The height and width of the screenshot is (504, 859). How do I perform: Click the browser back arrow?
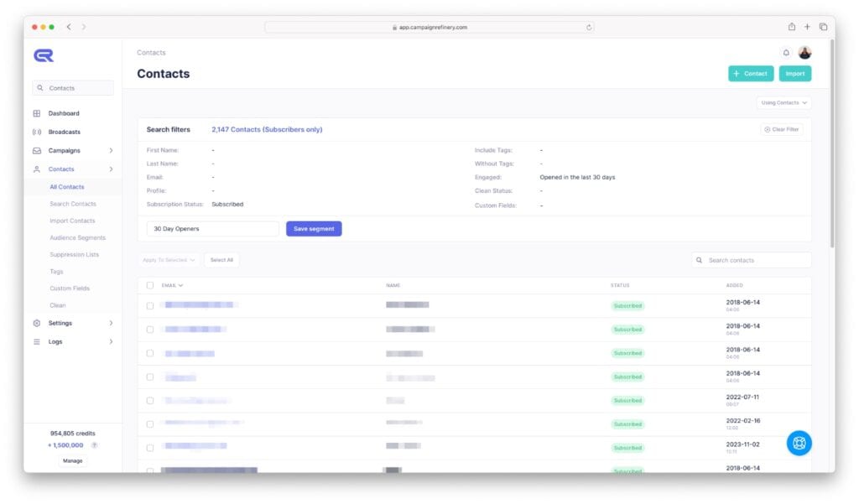[69, 27]
